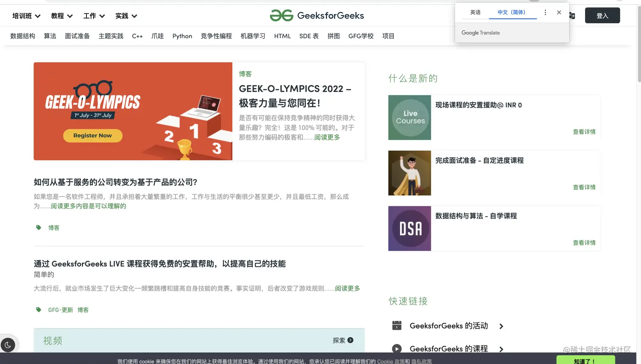The image size is (641, 364).
Task: Open GFG学校 in the topic bar
Action: click(361, 36)
